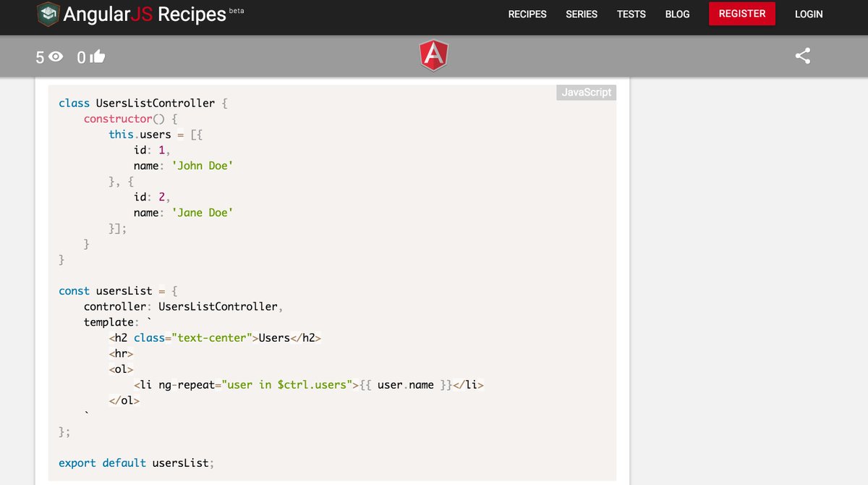Open the BLOG menu item
Viewport: 868px width, 485px height.
[677, 14]
